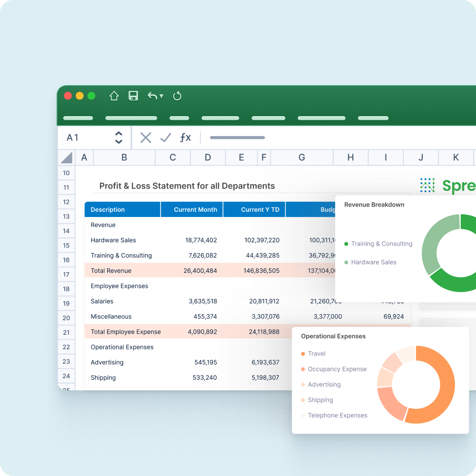Open the last ribbon tab placeholder
The image size is (476, 476).
point(373,118)
